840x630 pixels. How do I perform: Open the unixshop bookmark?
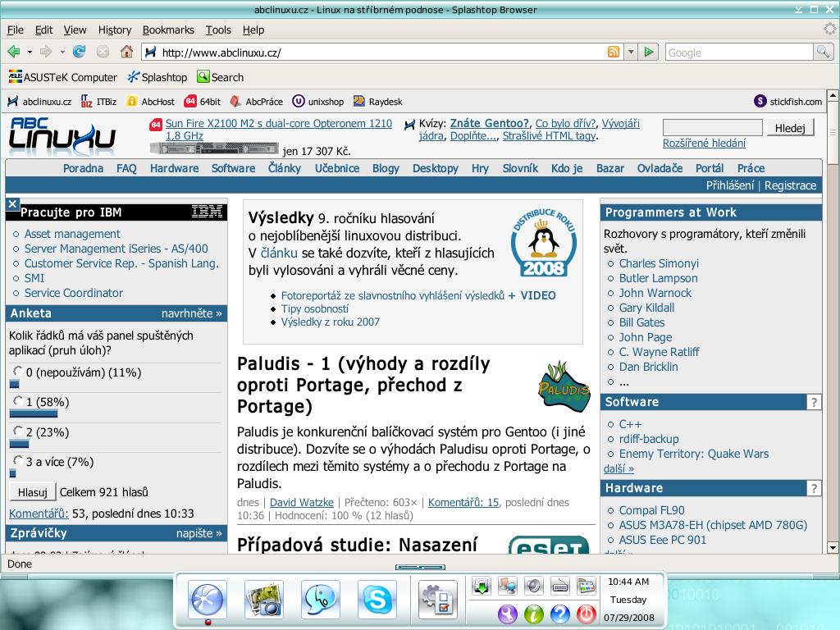318,101
